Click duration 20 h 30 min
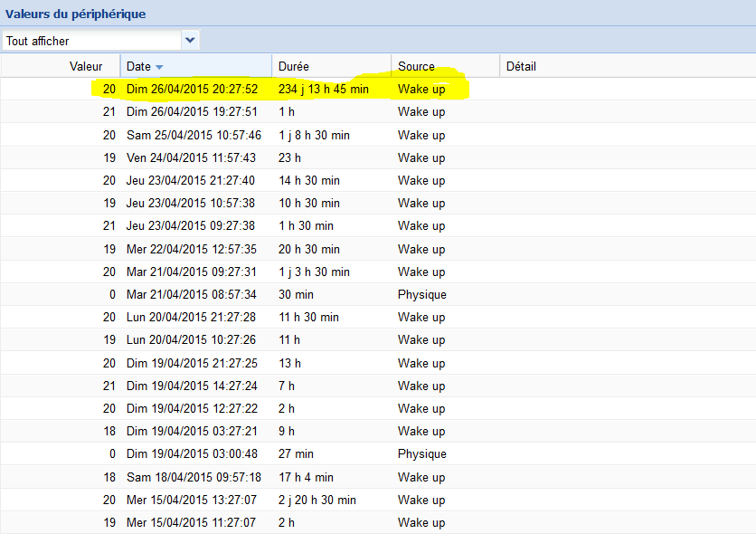Image resolution: width=756 pixels, height=534 pixels. pos(309,250)
